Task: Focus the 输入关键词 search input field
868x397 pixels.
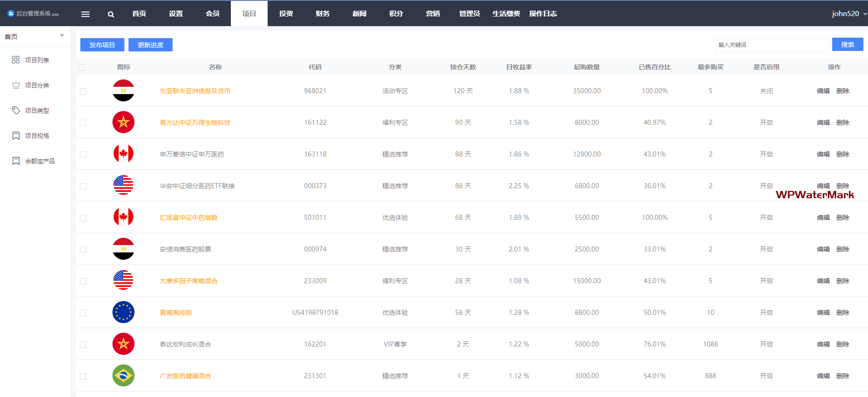Action: 772,45
